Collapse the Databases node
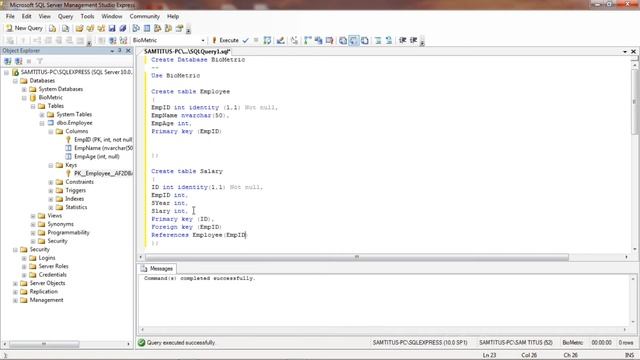640x360 pixels. (15, 81)
